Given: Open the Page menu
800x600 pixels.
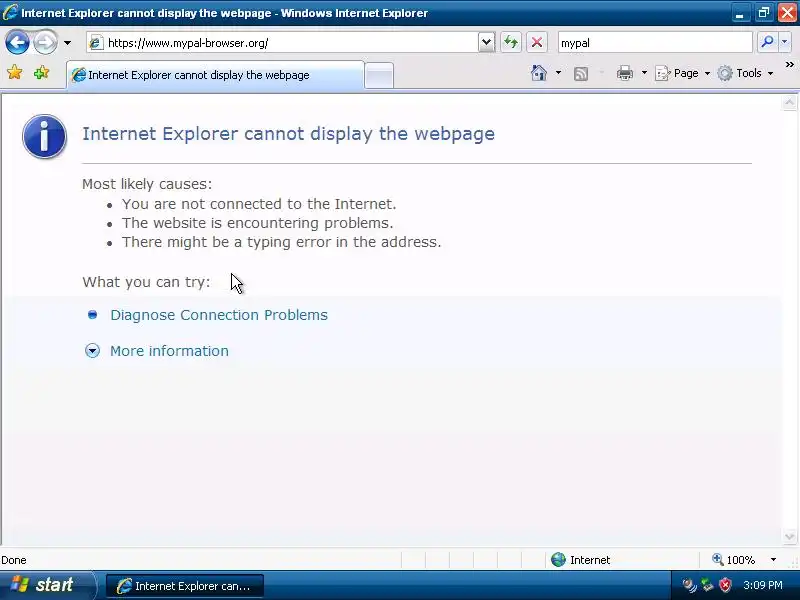Looking at the screenshot, I should (x=682, y=73).
